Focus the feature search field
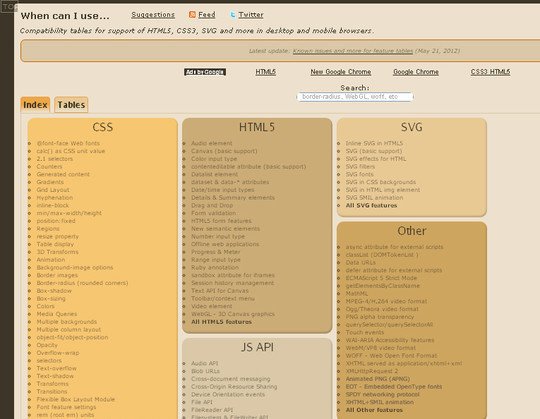This screenshot has width=540, height=419. [355, 97]
